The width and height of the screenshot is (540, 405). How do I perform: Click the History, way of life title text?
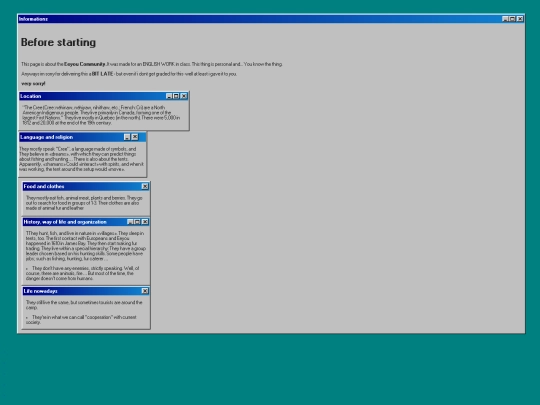pos(65,222)
